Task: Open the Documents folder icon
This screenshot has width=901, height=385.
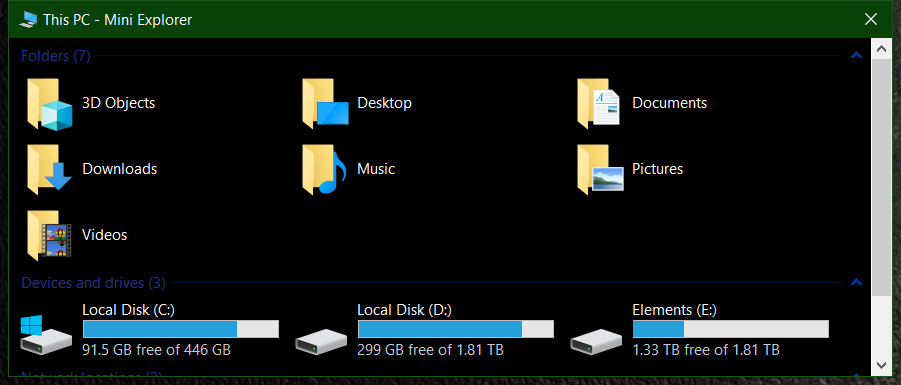Action: click(x=599, y=104)
